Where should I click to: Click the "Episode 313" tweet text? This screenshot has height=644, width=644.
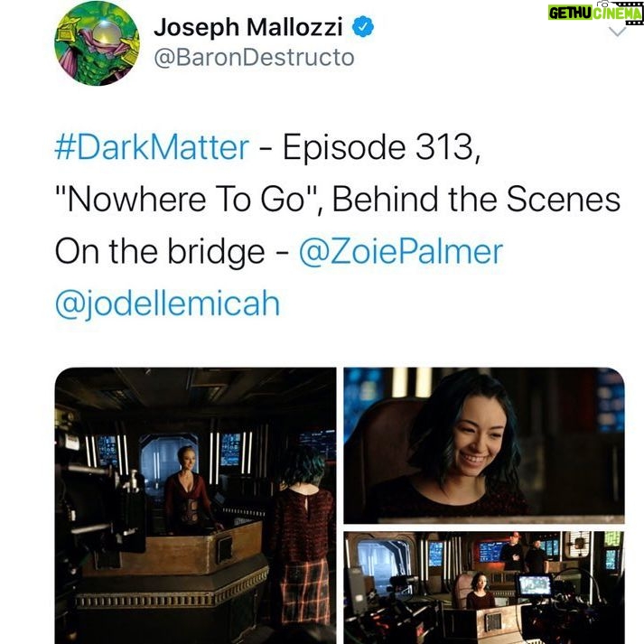[x=381, y=147]
